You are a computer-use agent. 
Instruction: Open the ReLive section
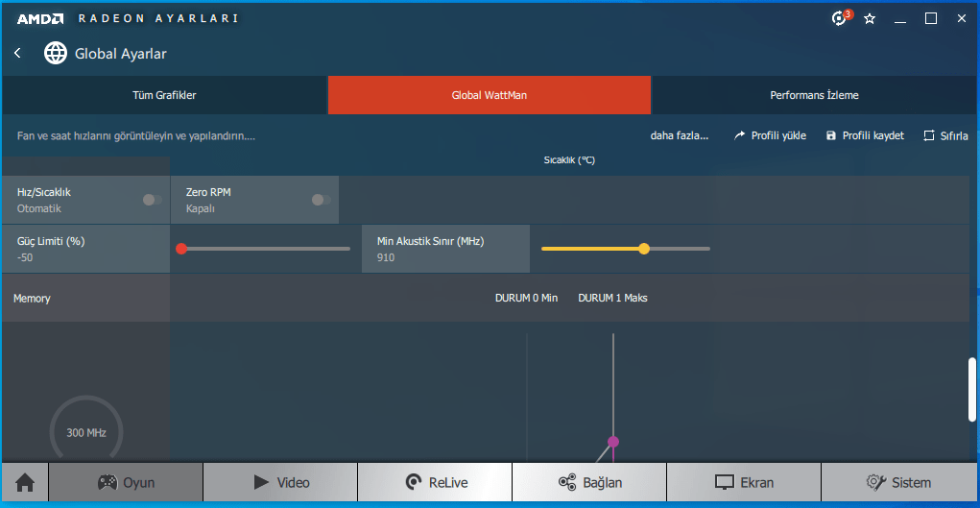(x=435, y=482)
